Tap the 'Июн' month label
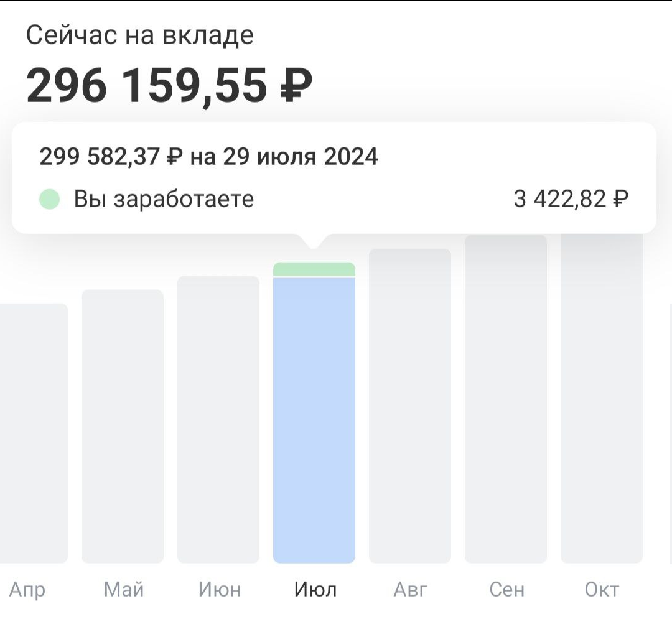Screen dimensions: 672x632 [x=220, y=589]
